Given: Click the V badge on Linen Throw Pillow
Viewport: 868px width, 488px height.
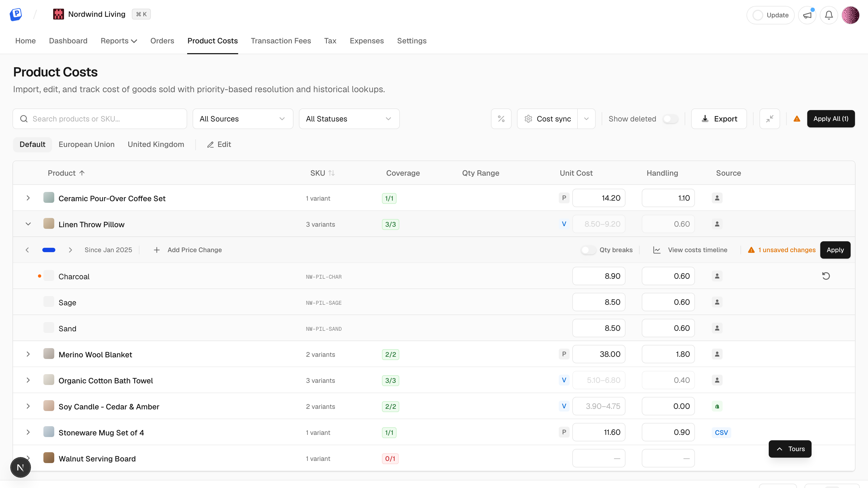Looking at the screenshot, I should click(564, 224).
